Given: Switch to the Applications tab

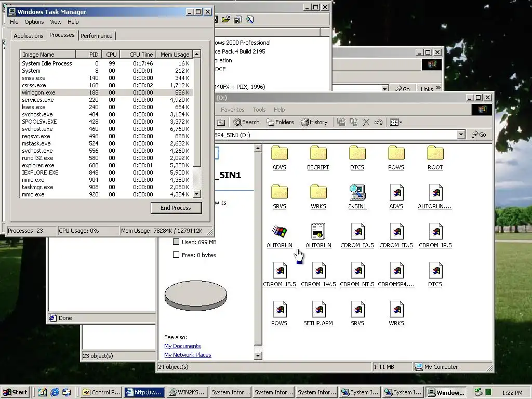Looking at the screenshot, I should click(x=29, y=36).
